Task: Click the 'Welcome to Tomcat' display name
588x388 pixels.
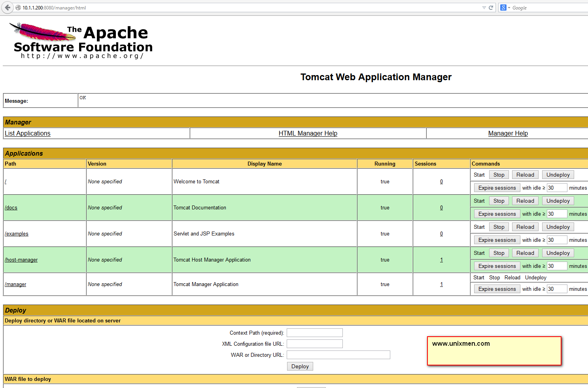Action: coord(197,181)
